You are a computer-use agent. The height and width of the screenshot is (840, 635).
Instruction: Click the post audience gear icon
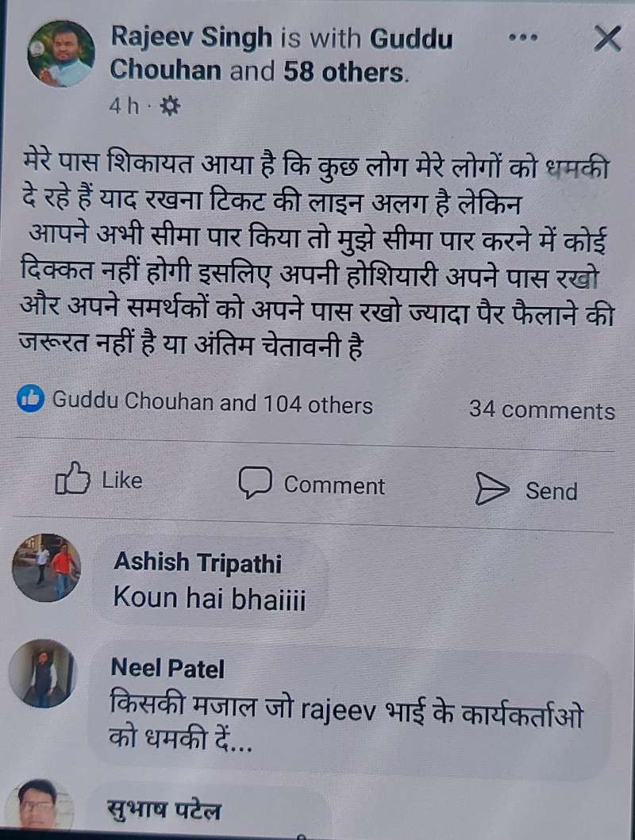click(171, 106)
